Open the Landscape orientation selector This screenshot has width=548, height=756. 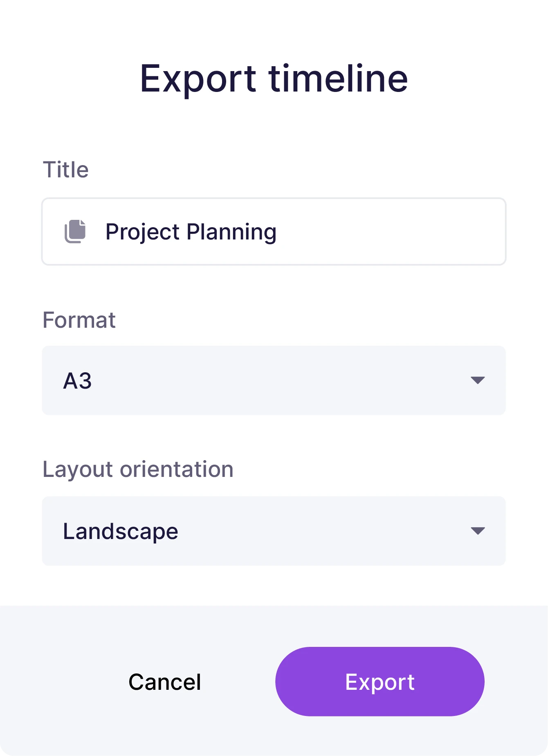point(274,531)
